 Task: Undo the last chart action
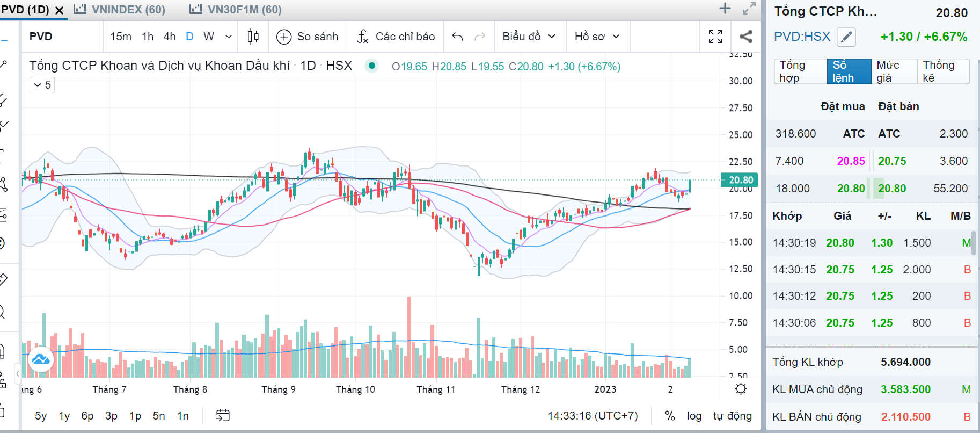click(x=457, y=37)
